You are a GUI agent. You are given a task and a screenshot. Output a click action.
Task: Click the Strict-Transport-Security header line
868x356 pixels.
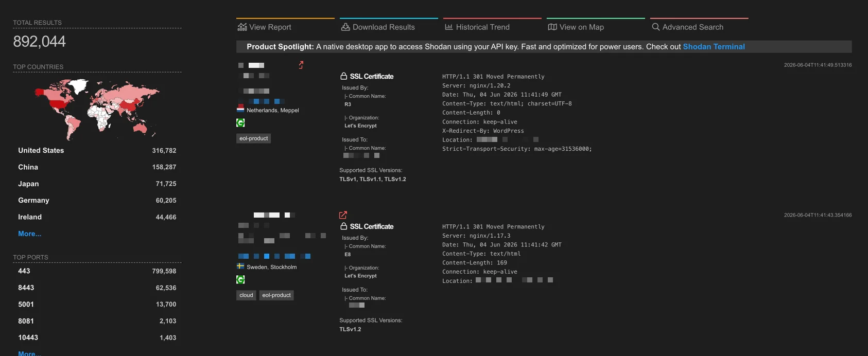point(517,149)
